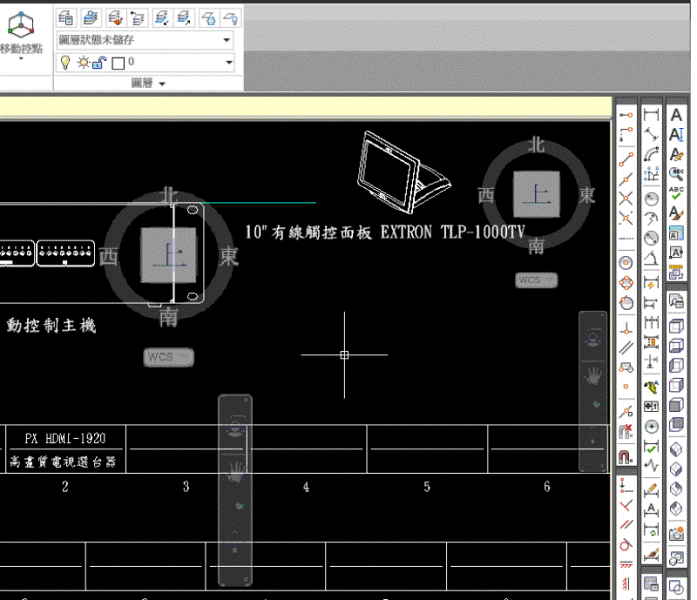Toggle layer 0 lock padlock icon
This screenshot has height=600, width=697.
coord(99,63)
